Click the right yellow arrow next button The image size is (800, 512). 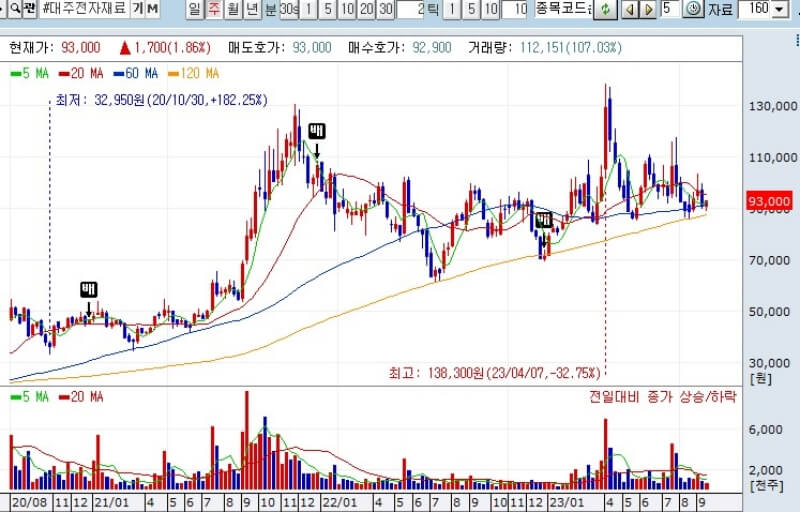click(x=648, y=9)
